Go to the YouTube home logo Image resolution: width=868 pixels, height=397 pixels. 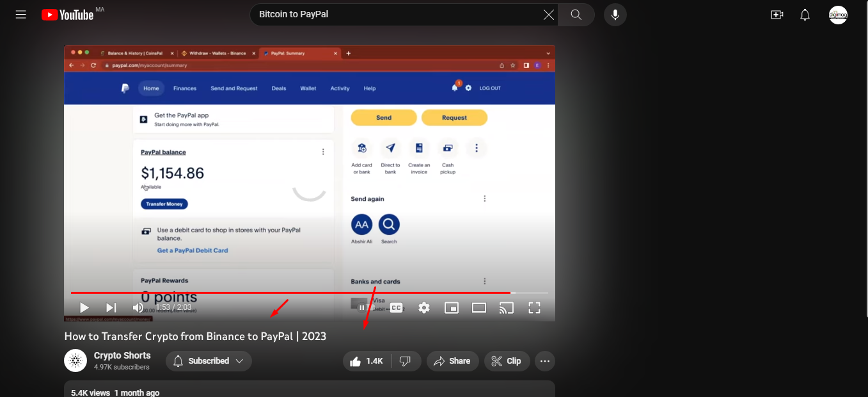[68, 15]
